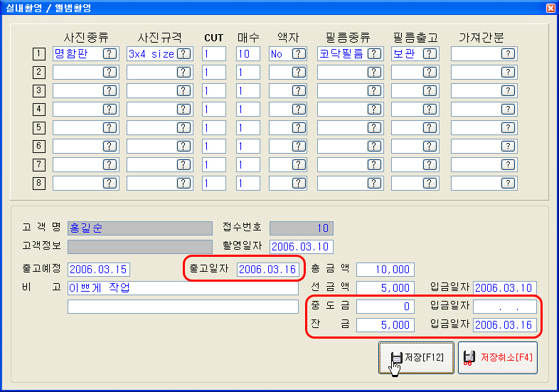Edit the 비고 note '이쁘게 작업'
Viewport: 559px width, 392px height.
(183, 288)
